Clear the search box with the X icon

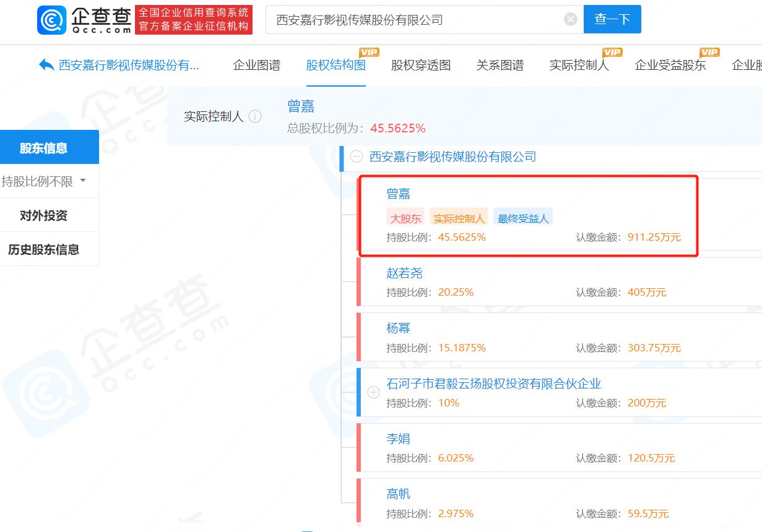pos(571,19)
